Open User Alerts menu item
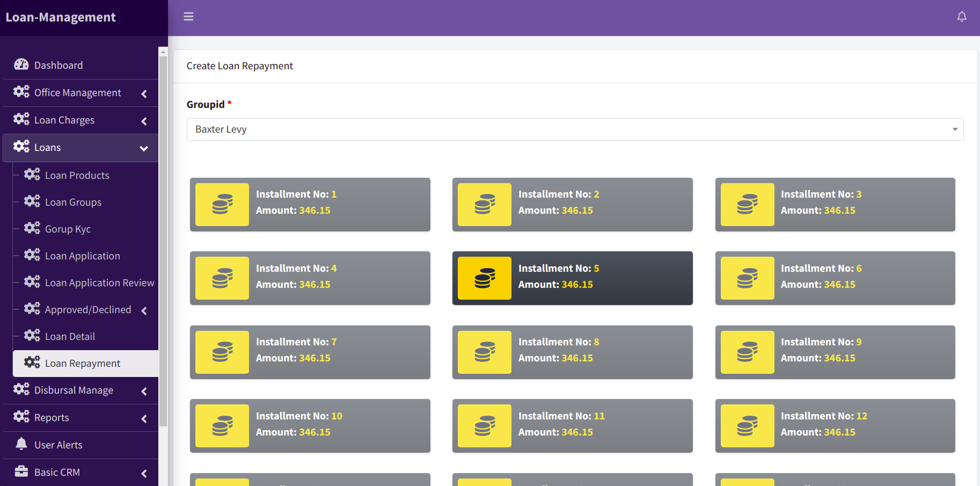This screenshot has height=486, width=980. click(81, 445)
